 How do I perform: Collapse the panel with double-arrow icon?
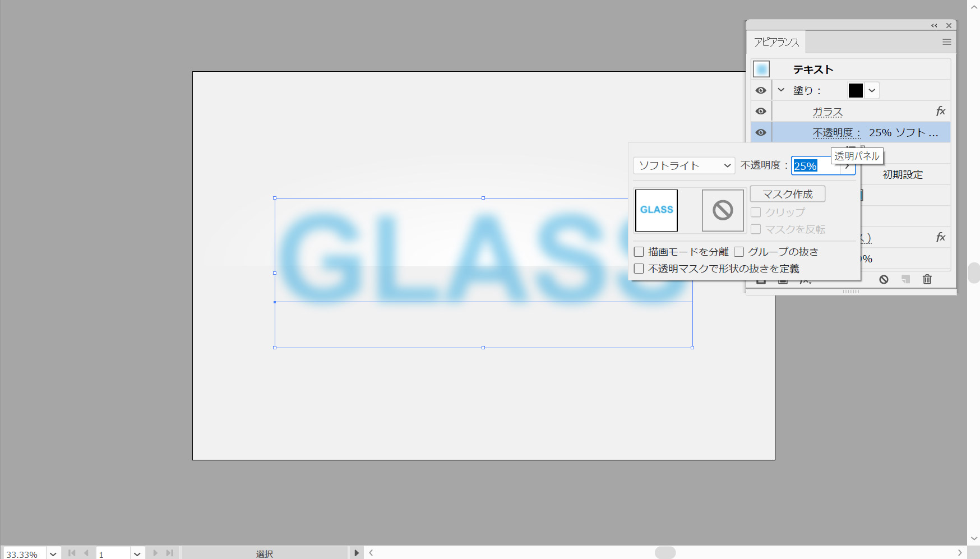(934, 26)
